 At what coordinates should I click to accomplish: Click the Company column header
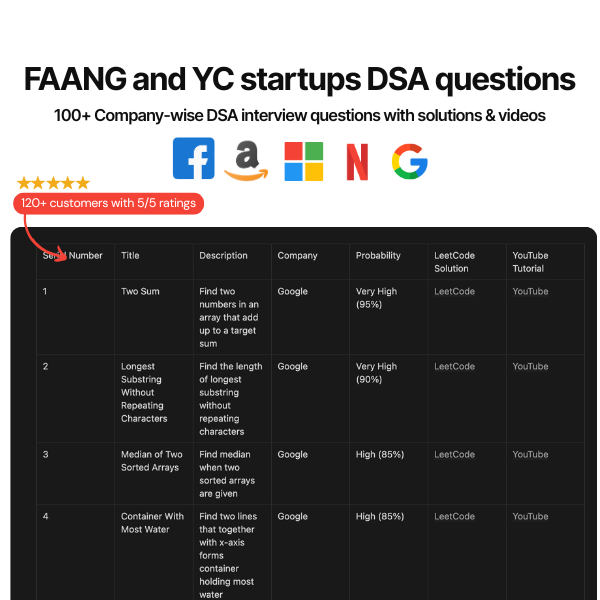[x=297, y=256]
